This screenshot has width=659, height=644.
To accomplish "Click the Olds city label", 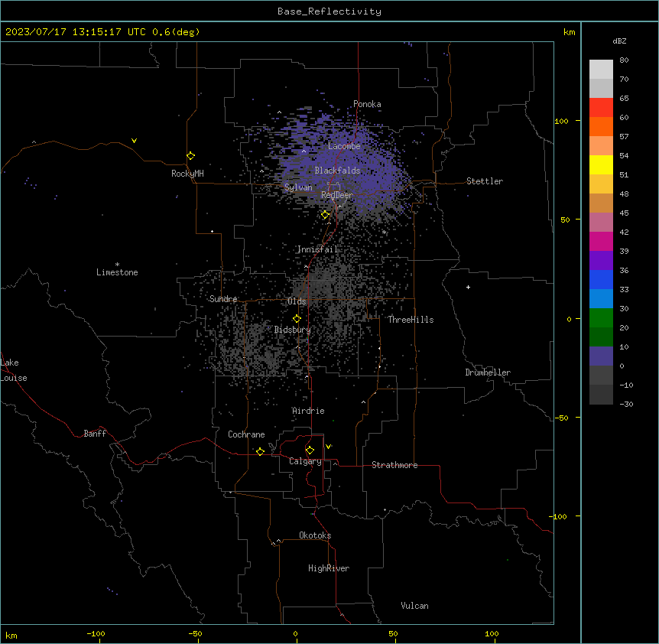I will (297, 301).
